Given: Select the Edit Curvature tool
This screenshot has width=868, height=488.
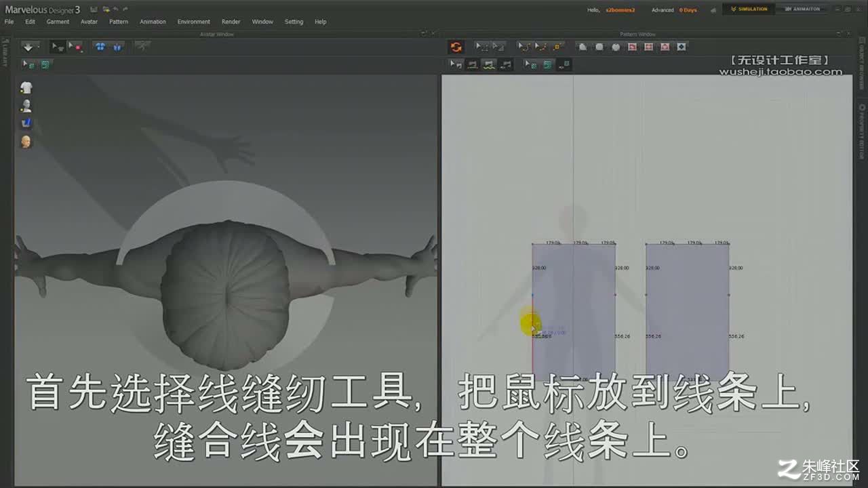Looking at the screenshot, I should [524, 47].
